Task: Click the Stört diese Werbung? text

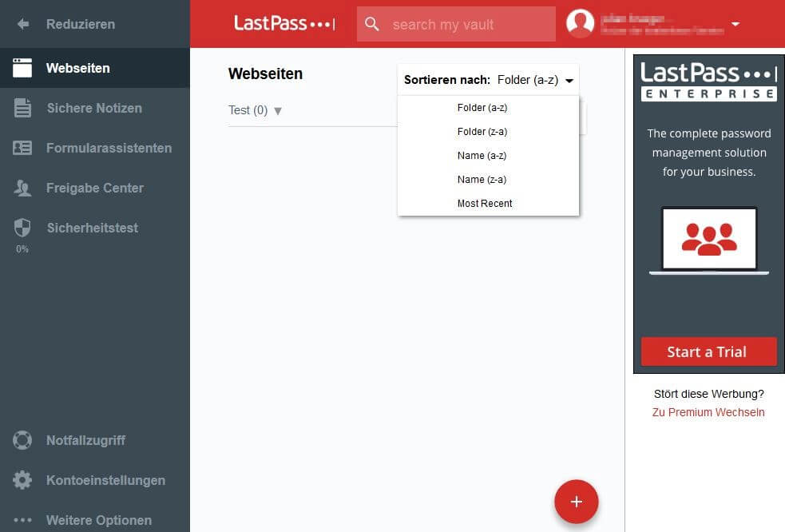Action: pyautogui.click(x=709, y=394)
